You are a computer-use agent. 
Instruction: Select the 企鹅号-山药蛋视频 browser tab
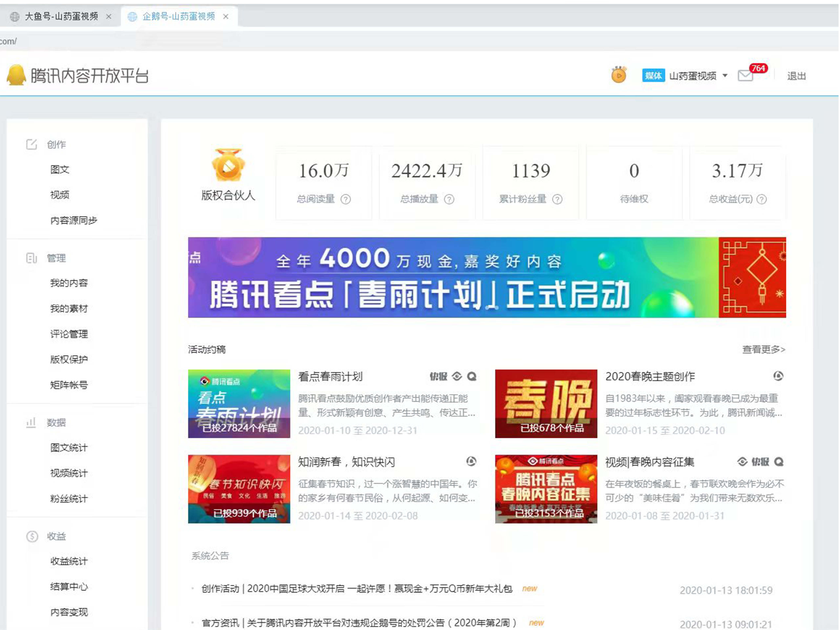coord(178,16)
